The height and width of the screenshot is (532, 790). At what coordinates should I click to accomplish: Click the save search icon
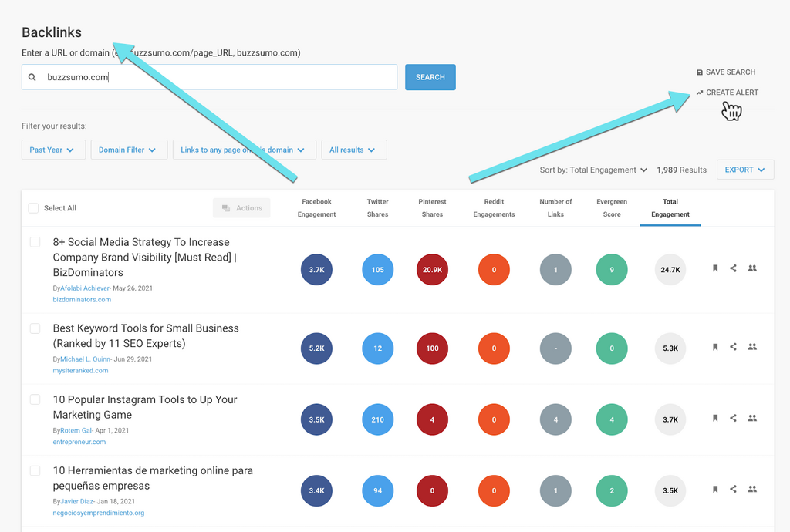point(700,72)
